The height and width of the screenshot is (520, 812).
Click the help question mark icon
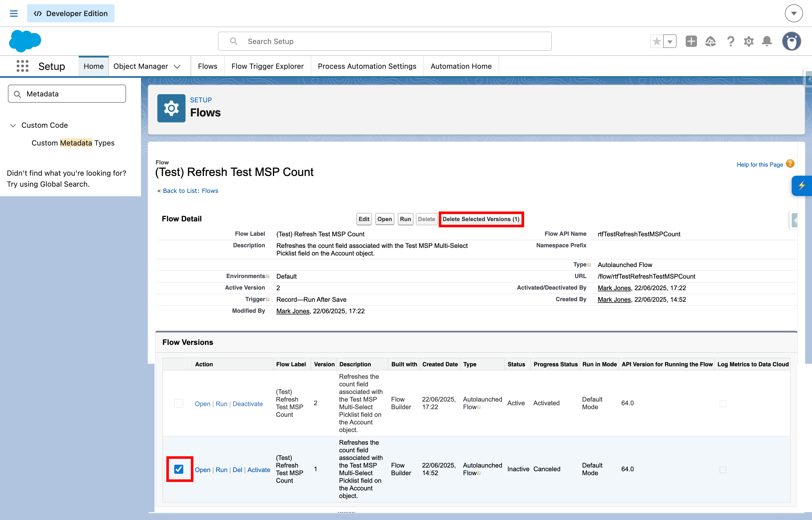(x=730, y=41)
